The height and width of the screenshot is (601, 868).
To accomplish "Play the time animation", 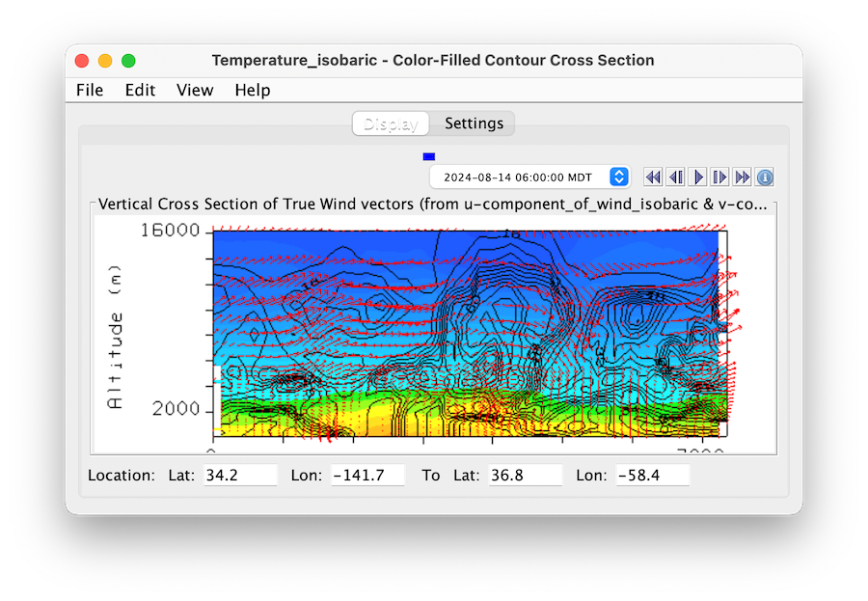I will (698, 178).
